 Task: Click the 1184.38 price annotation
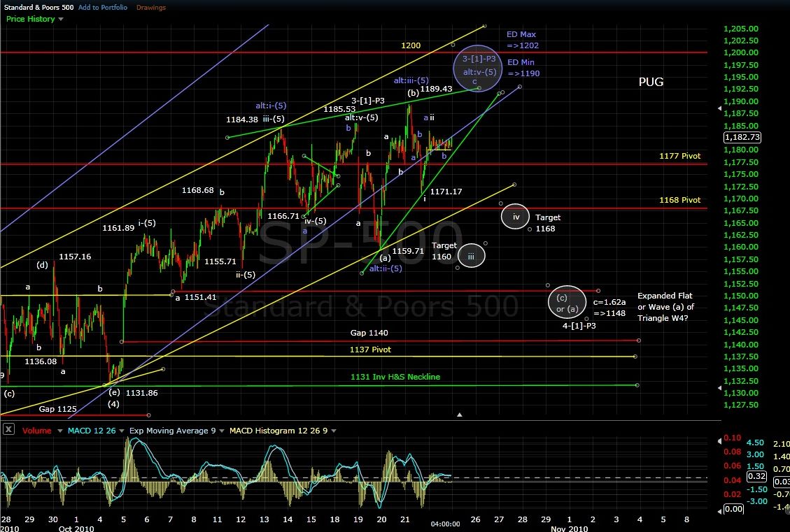pyautogui.click(x=242, y=120)
